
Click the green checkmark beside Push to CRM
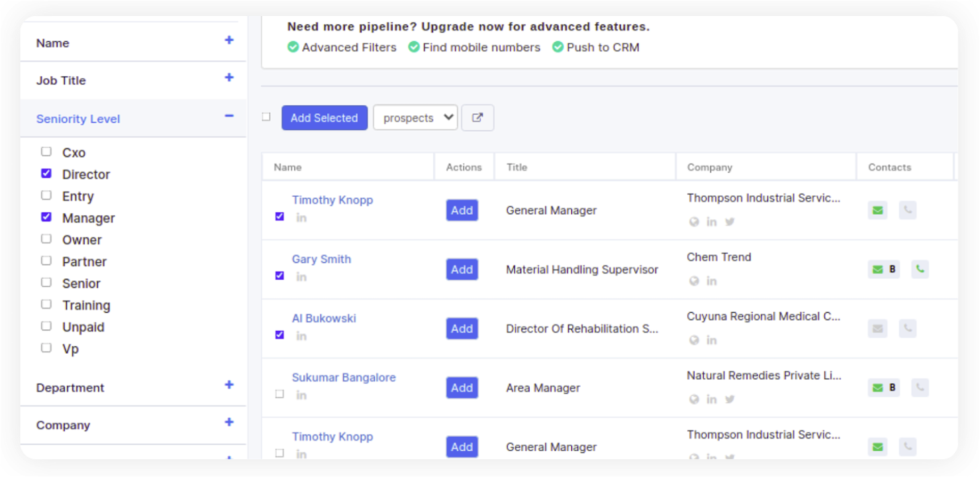click(x=558, y=47)
